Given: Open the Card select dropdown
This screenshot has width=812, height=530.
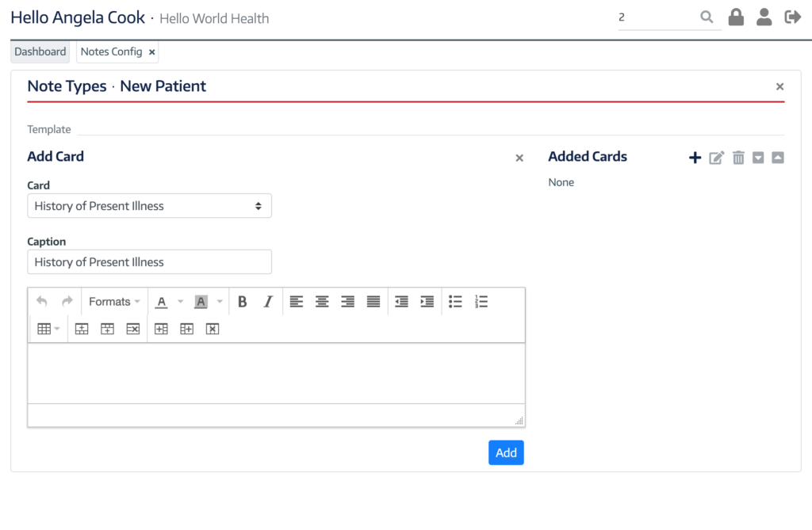Looking at the screenshot, I should pos(149,206).
